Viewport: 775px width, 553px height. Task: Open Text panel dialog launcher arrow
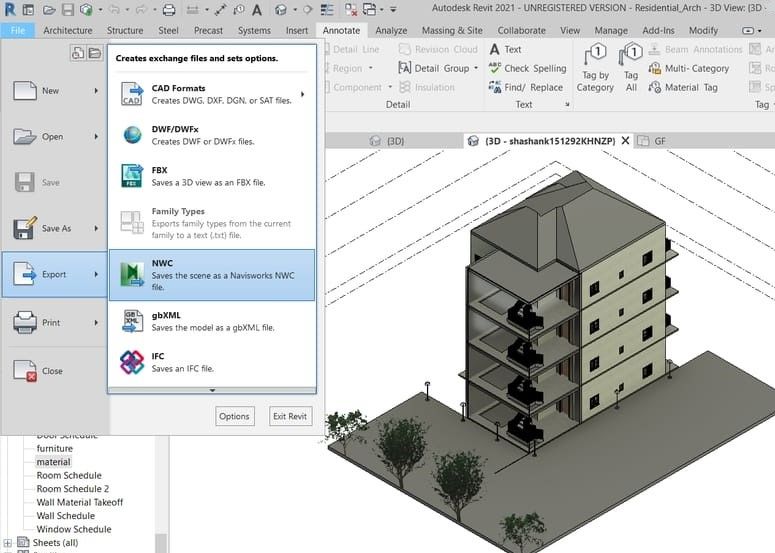tap(567, 104)
